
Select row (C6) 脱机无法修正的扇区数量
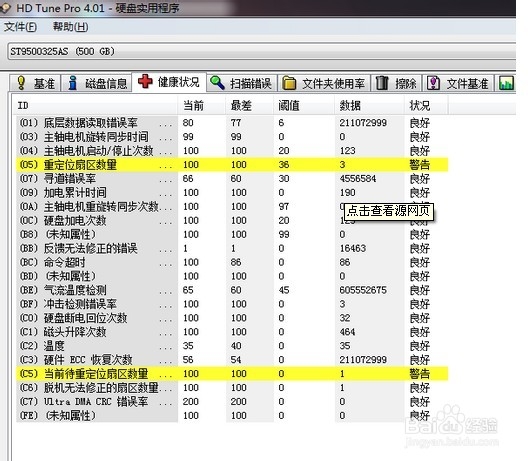(x=232, y=388)
